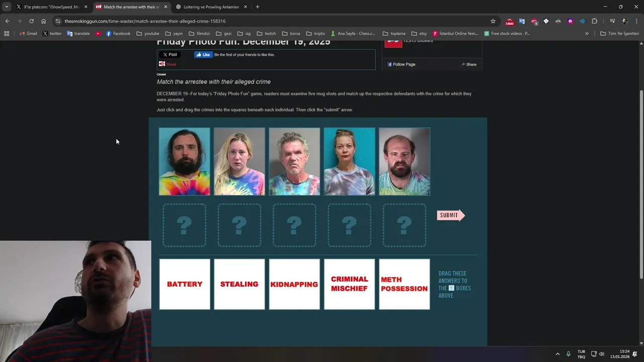Open the twitter bookmark
644x362 pixels.
coord(52,34)
